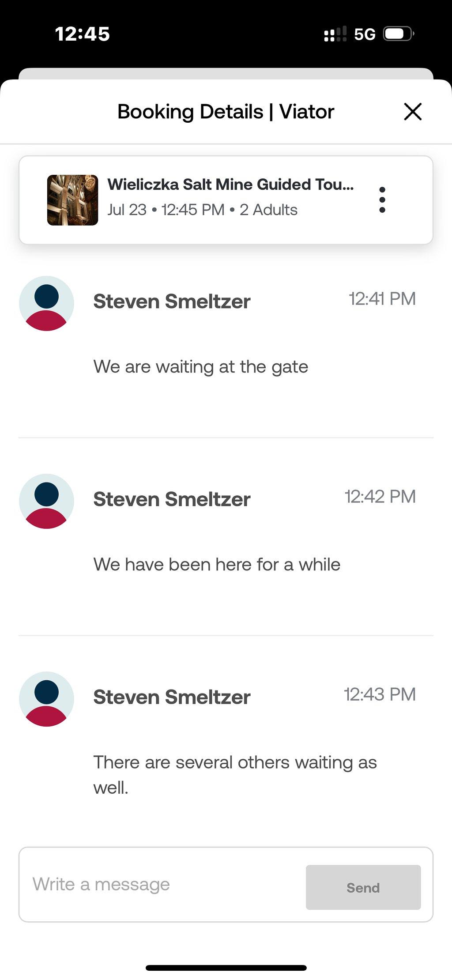Tap avatar icon on 12:43 PM message
452x980 pixels.
click(x=46, y=699)
